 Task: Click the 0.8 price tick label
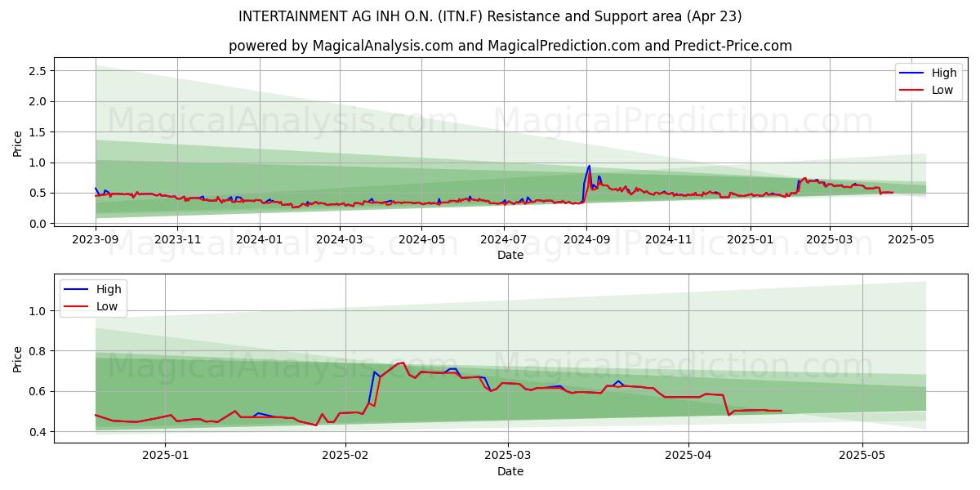[x=37, y=351]
